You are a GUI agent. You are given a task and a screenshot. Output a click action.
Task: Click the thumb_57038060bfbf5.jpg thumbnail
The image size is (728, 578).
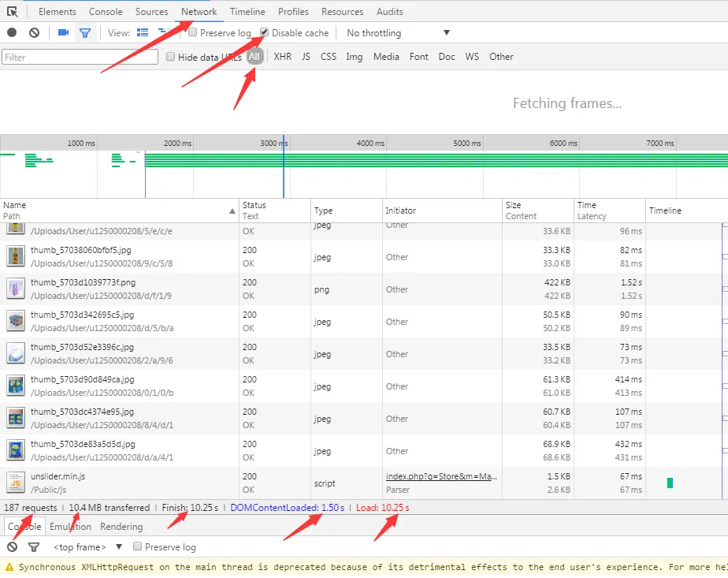pos(16,256)
